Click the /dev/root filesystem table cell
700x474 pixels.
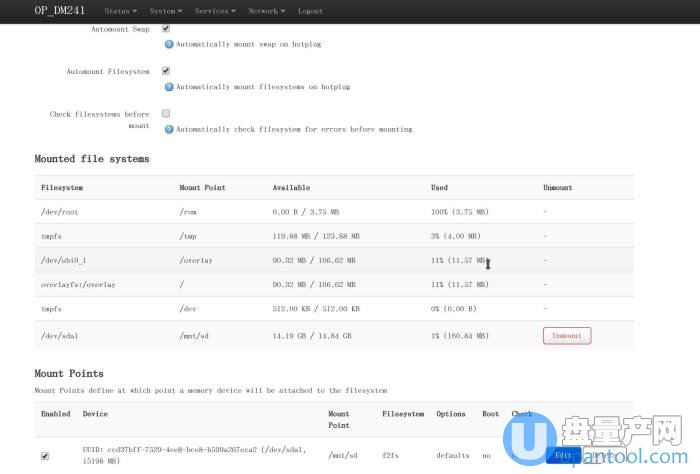59,212
